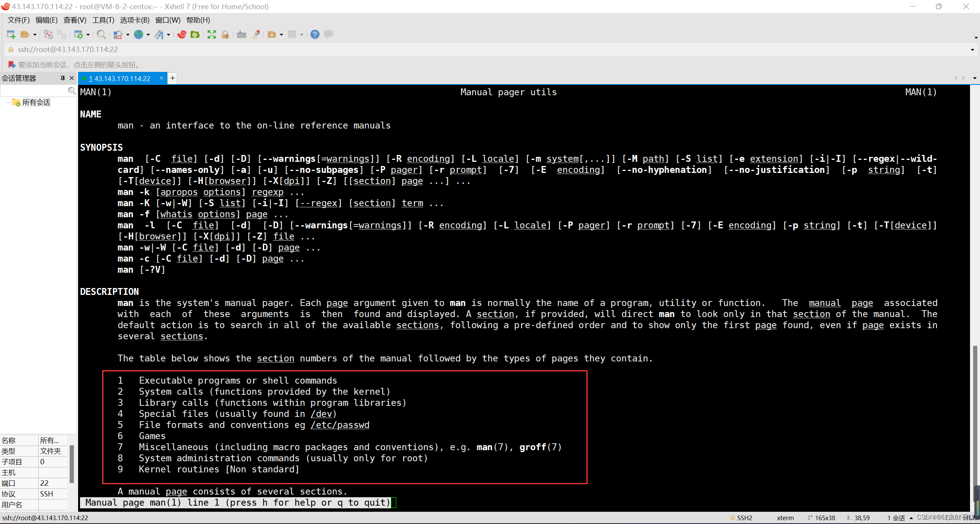The image size is (980, 524).
Task: Click the globe encoding icon
Action: click(x=139, y=35)
